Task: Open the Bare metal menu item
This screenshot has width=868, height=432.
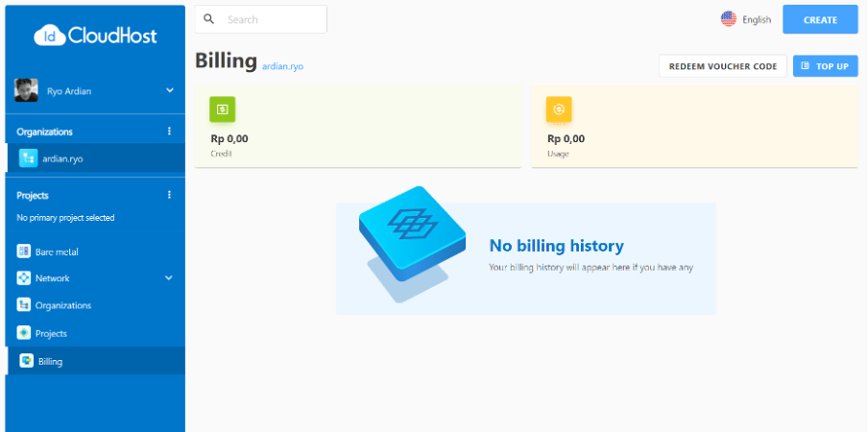Action: point(95,252)
